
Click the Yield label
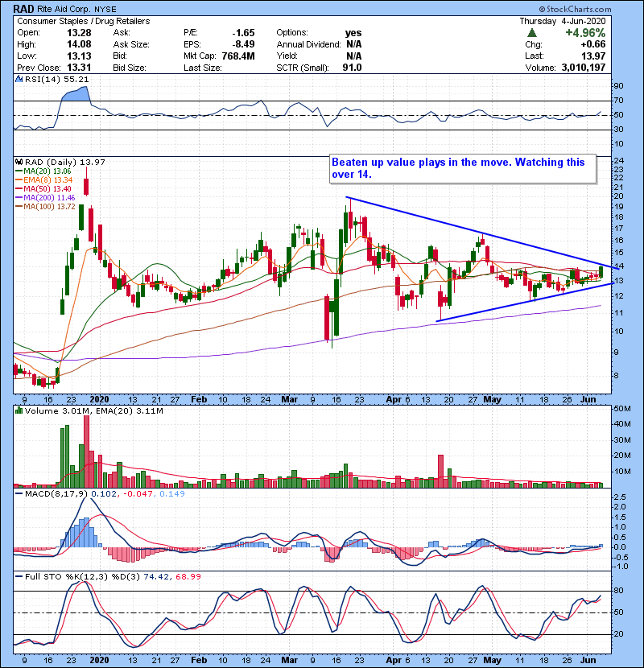[x=287, y=56]
